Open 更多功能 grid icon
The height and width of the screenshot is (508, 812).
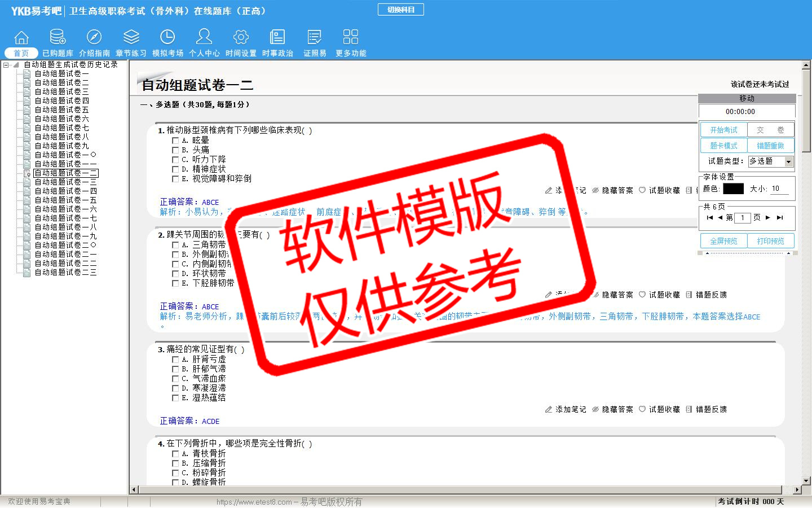pos(351,37)
